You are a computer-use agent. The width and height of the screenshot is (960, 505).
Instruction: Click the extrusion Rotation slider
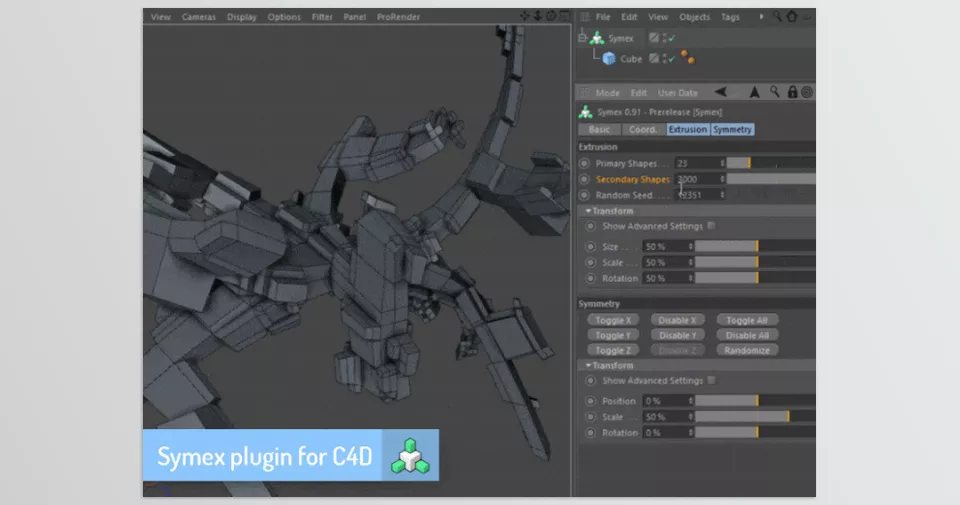click(x=755, y=278)
